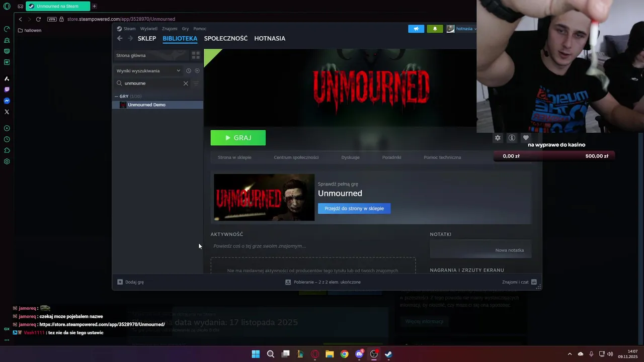This screenshot has width=644, height=362.
Task: Open hallowen bookmark folder
Action: (30, 30)
